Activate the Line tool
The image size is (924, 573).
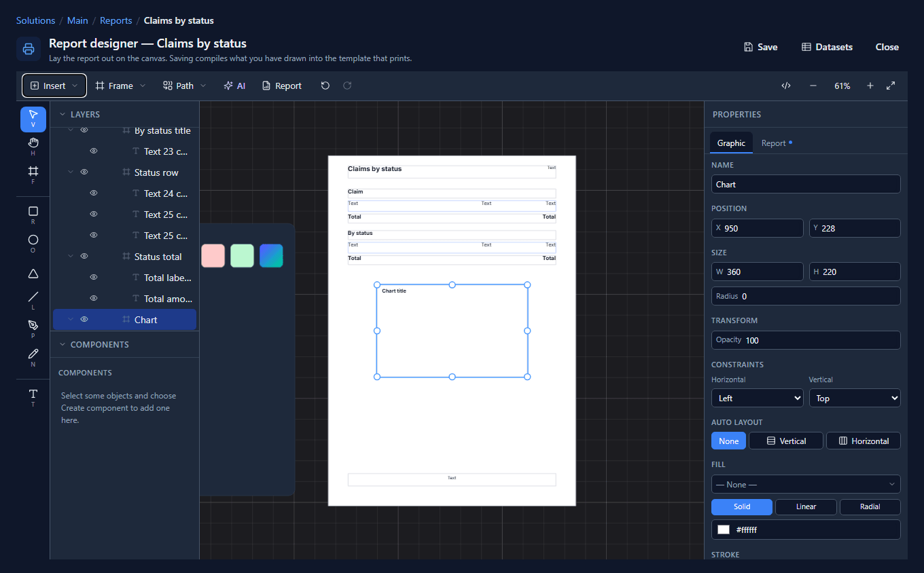tap(33, 301)
